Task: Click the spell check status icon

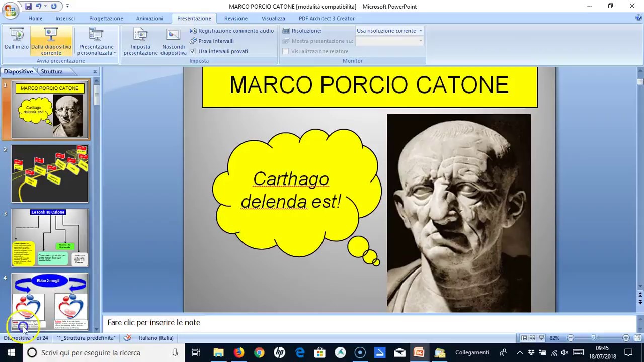Action: 128,338
